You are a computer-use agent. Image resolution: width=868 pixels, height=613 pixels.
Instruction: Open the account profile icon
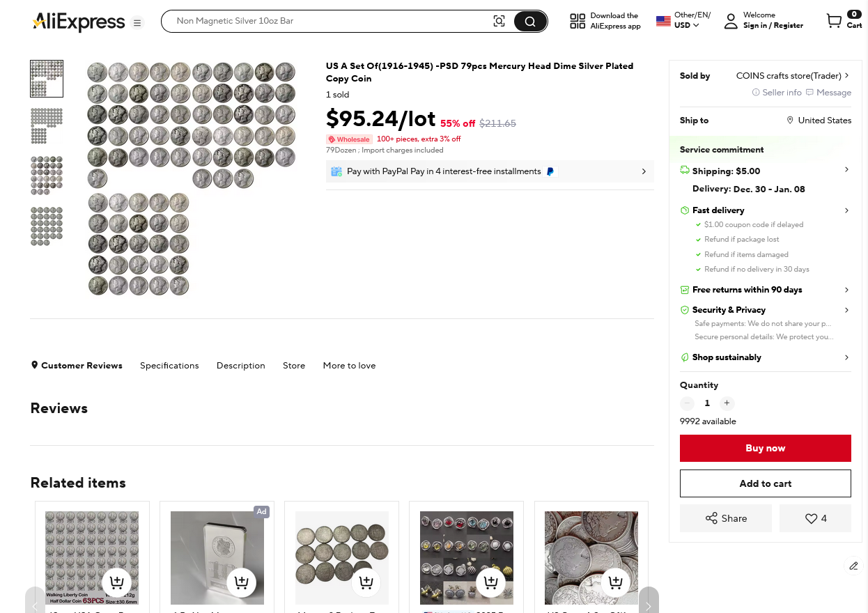[x=731, y=21]
